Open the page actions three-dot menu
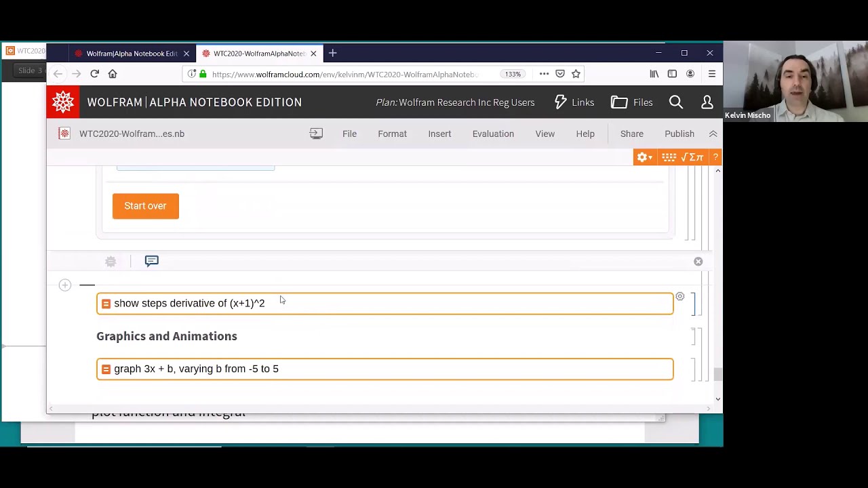 (544, 74)
